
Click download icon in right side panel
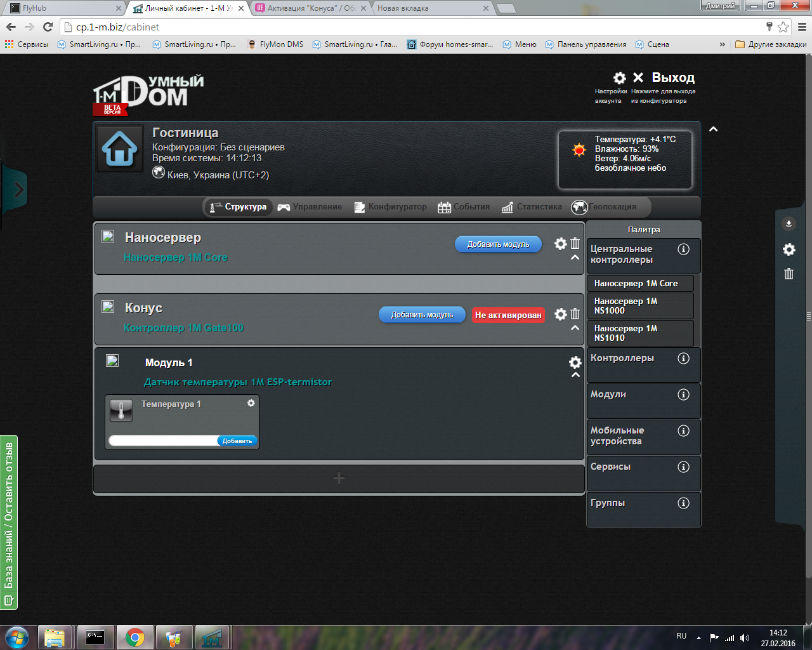(789, 223)
